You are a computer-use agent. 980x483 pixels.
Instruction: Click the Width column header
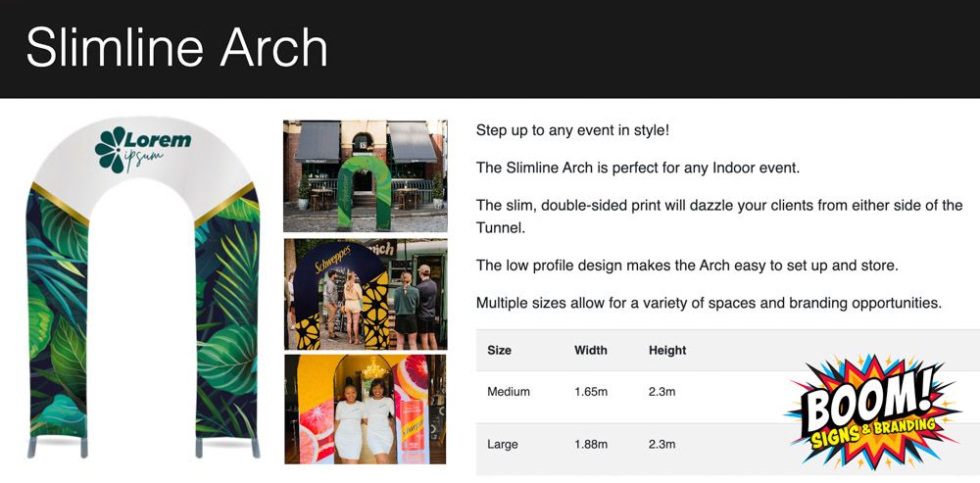pos(590,350)
